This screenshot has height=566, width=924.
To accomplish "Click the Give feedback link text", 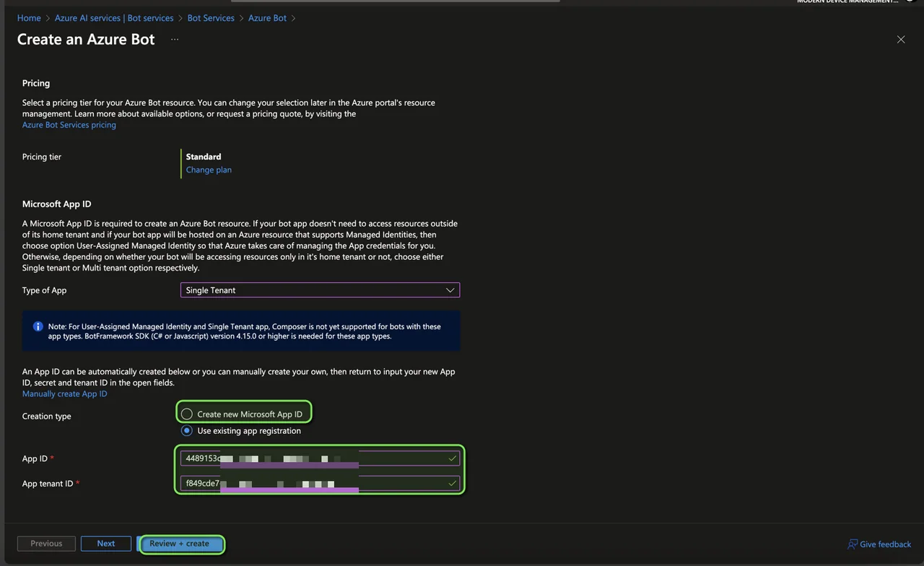I will (886, 544).
